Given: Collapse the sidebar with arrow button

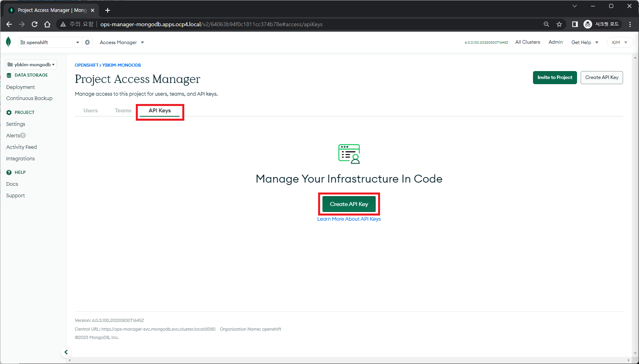Looking at the screenshot, I should pos(66,352).
